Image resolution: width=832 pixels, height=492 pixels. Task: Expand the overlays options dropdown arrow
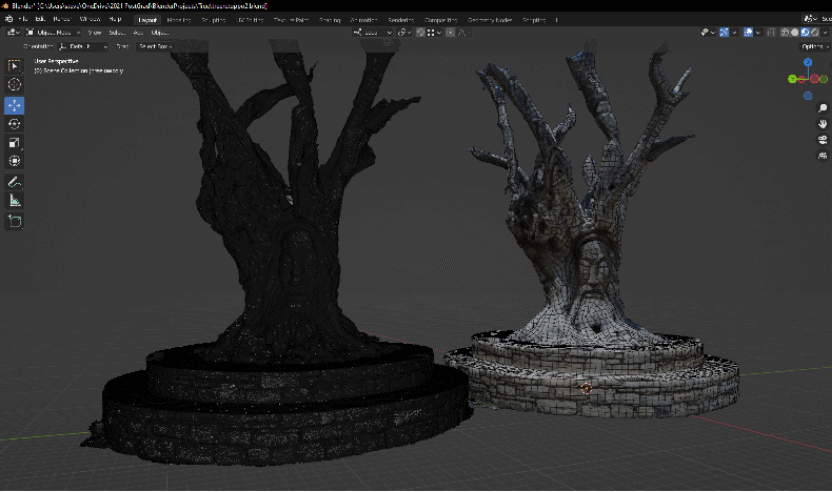pos(758,32)
